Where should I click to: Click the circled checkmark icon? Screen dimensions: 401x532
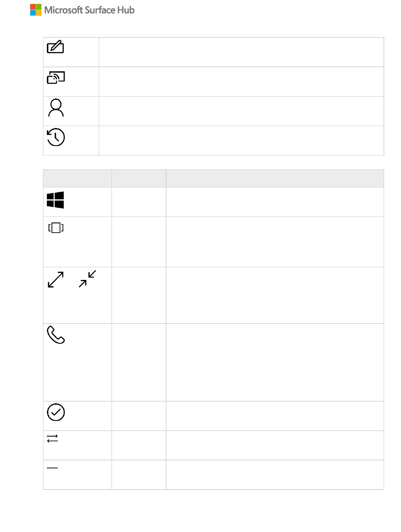56,412
